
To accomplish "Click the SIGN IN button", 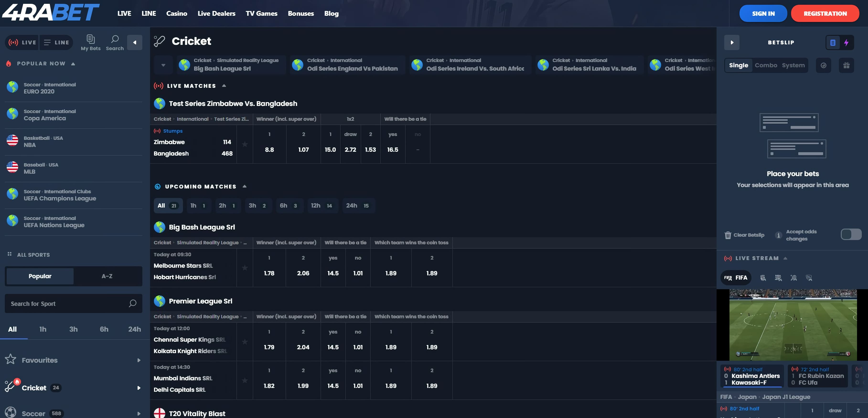I will [763, 13].
